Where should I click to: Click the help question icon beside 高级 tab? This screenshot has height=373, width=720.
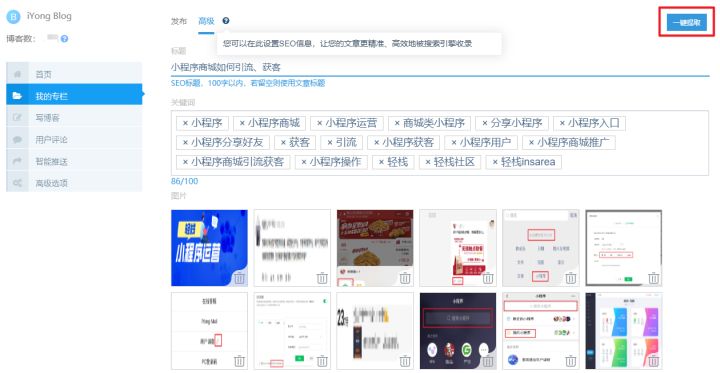click(x=225, y=21)
